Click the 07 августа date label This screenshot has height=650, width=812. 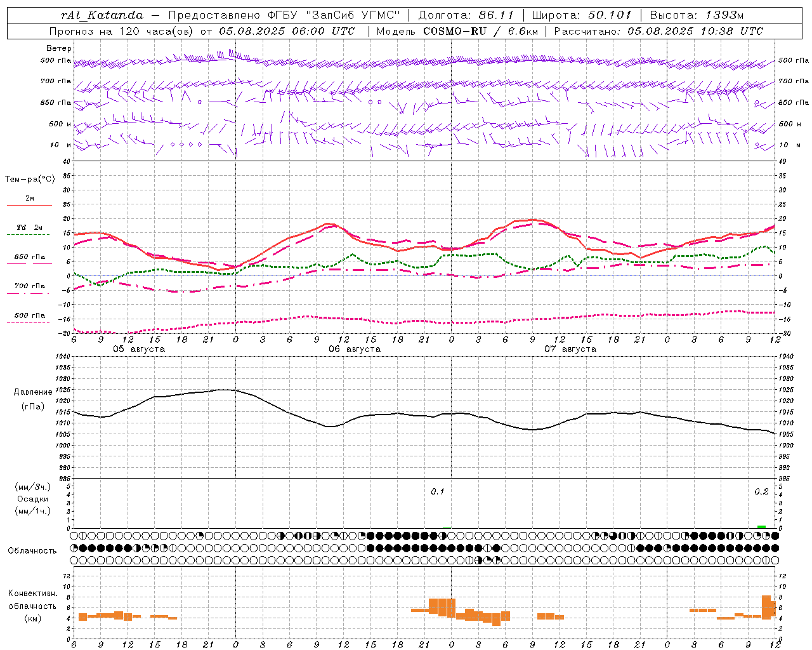(x=570, y=349)
